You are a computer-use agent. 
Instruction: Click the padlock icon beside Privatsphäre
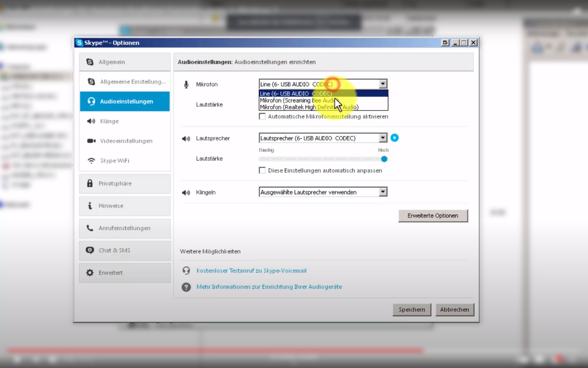coord(90,183)
